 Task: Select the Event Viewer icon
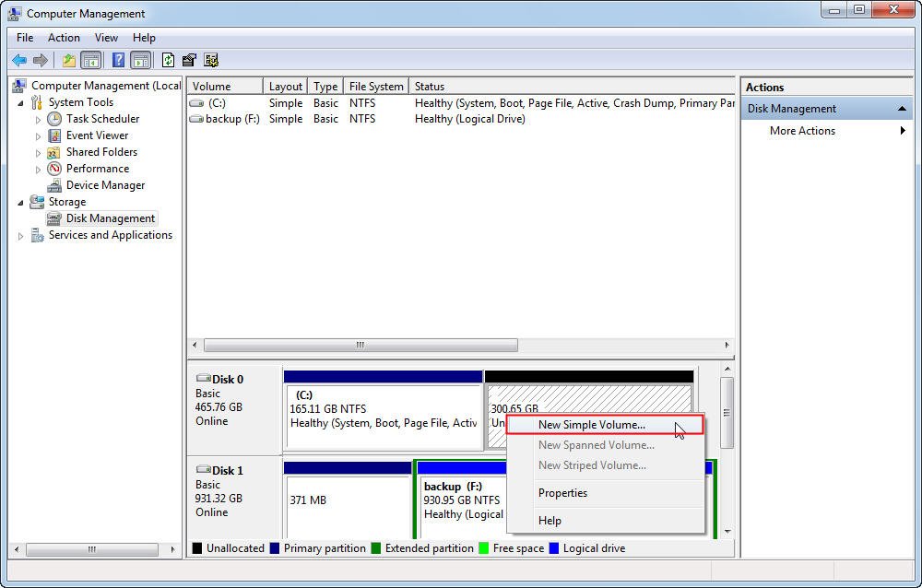(x=54, y=135)
